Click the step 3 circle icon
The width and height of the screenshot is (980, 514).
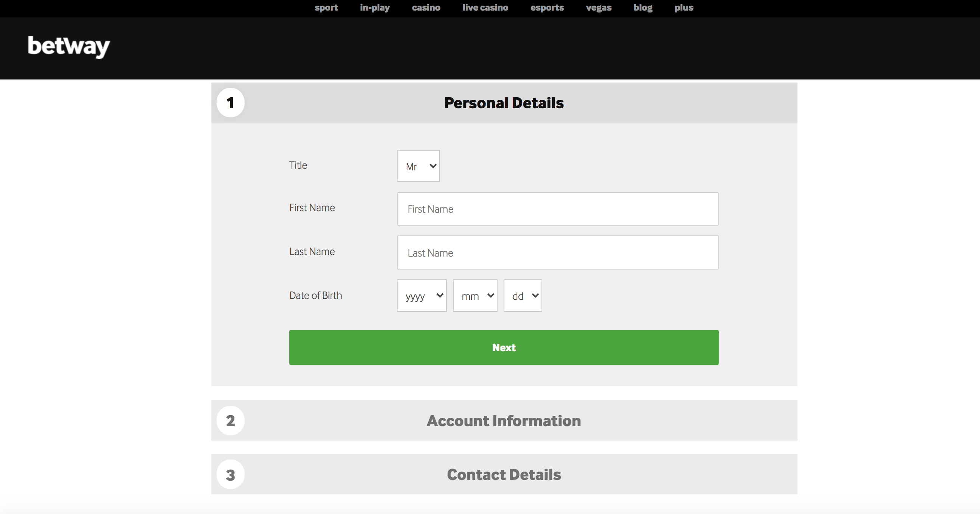click(230, 474)
